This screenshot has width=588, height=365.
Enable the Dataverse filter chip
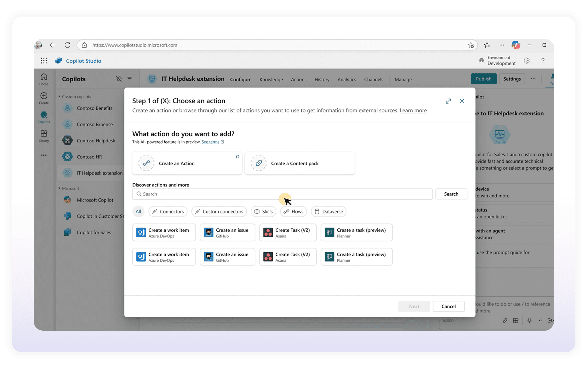(328, 212)
